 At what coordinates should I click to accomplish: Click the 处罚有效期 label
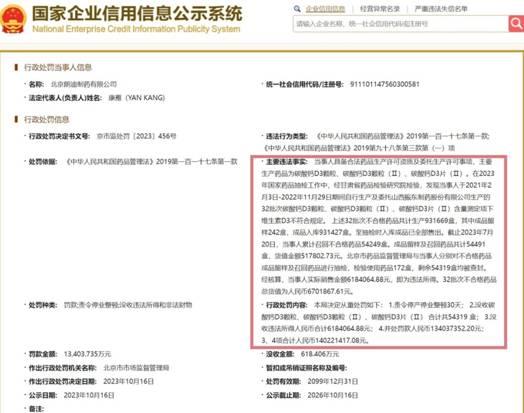[x=283, y=381]
